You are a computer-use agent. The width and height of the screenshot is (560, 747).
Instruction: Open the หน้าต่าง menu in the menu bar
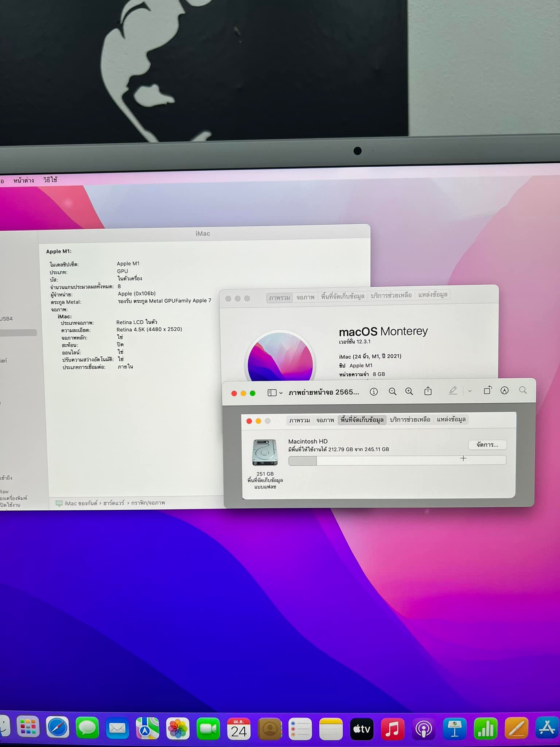coord(24,180)
